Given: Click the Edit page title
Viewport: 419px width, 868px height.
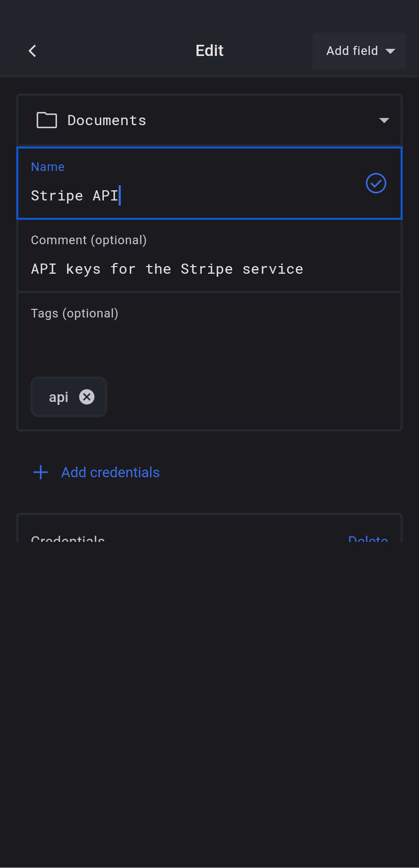Looking at the screenshot, I should 209,51.
